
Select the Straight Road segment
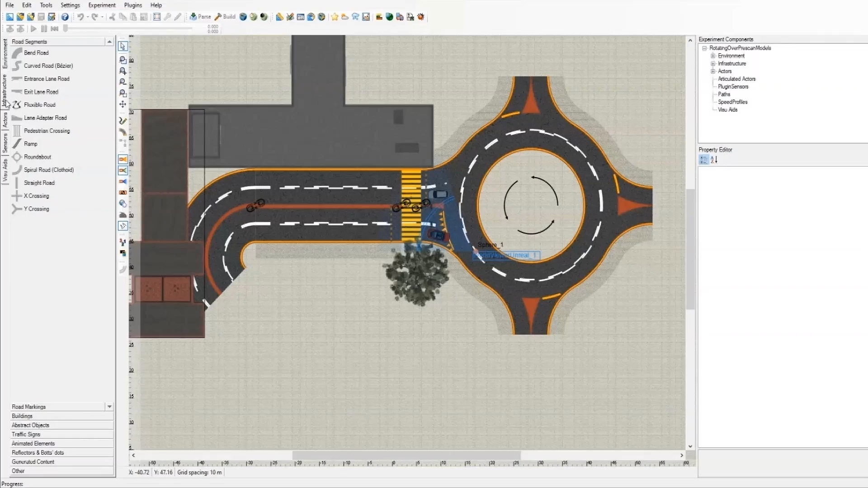tap(38, 183)
